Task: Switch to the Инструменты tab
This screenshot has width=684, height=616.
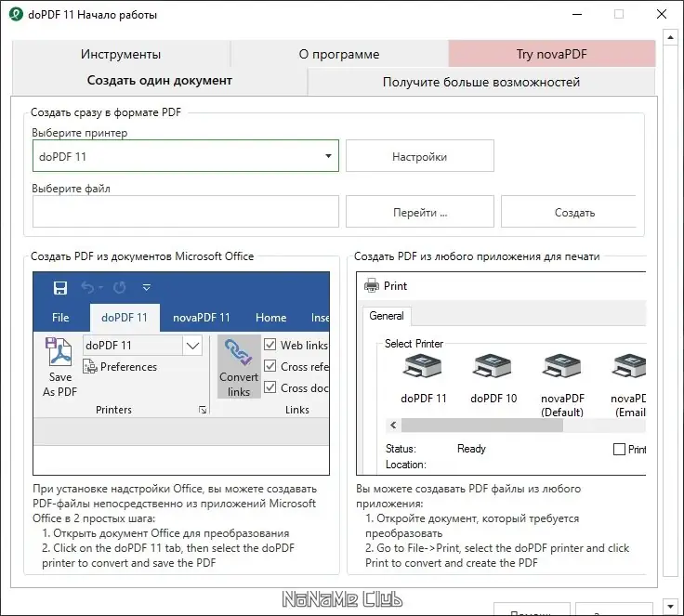Action: 121,54
